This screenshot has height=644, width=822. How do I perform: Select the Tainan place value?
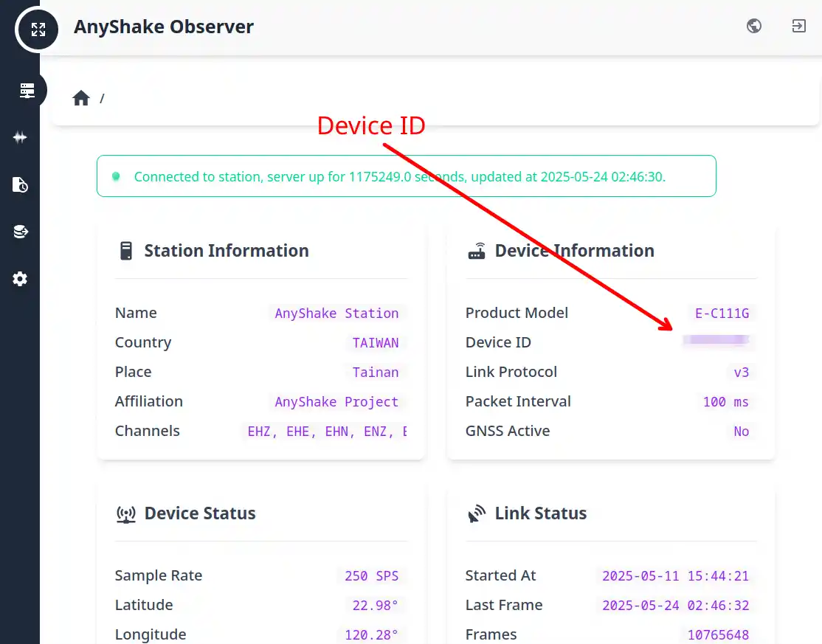376,372
